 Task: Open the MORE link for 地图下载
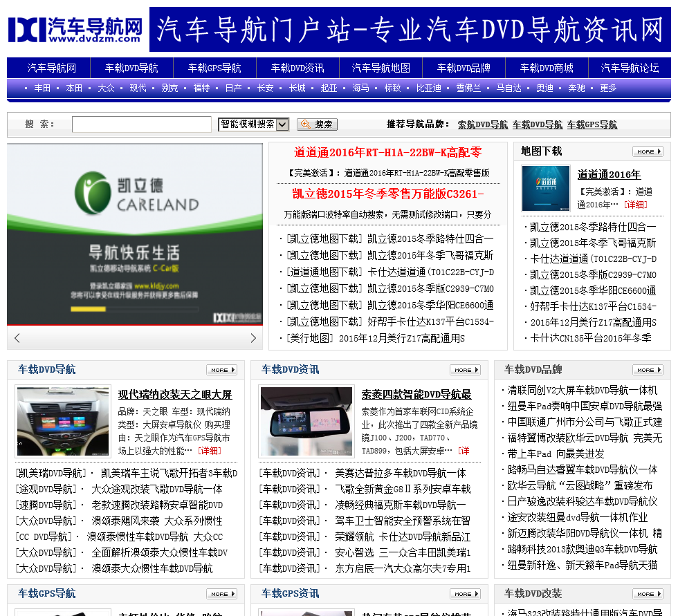(648, 151)
